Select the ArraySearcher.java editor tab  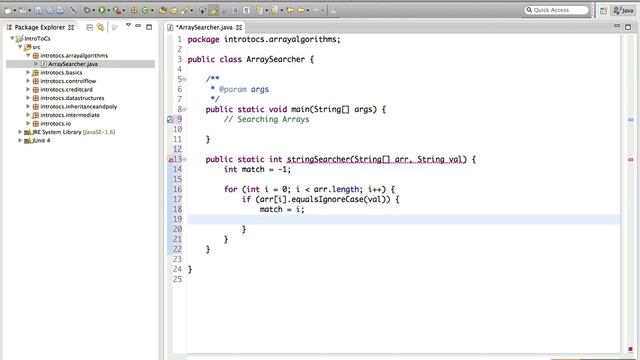204,27
